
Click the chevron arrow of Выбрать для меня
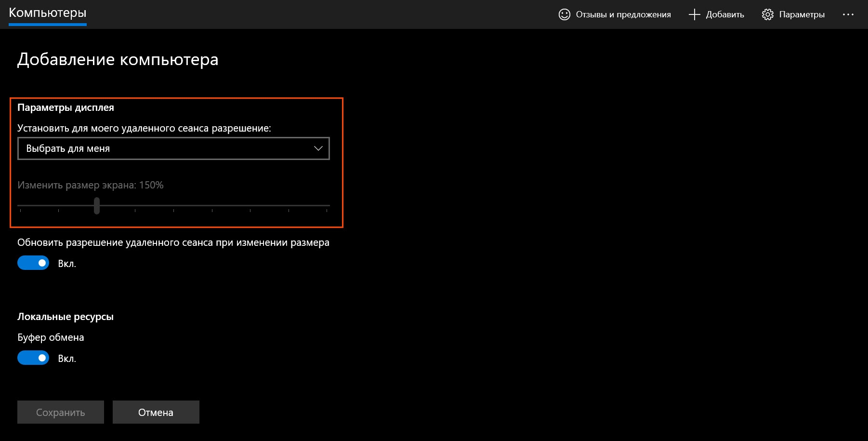318,148
